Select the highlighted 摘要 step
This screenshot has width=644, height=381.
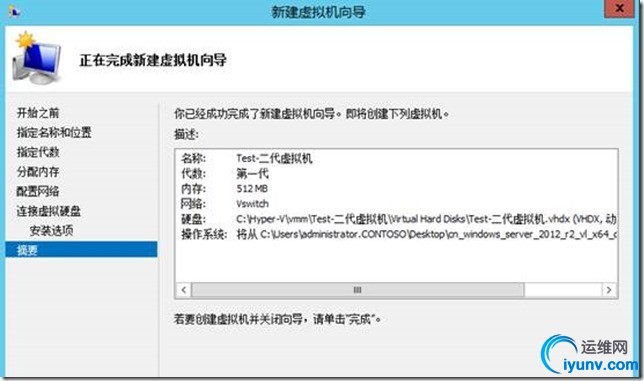tap(81, 250)
